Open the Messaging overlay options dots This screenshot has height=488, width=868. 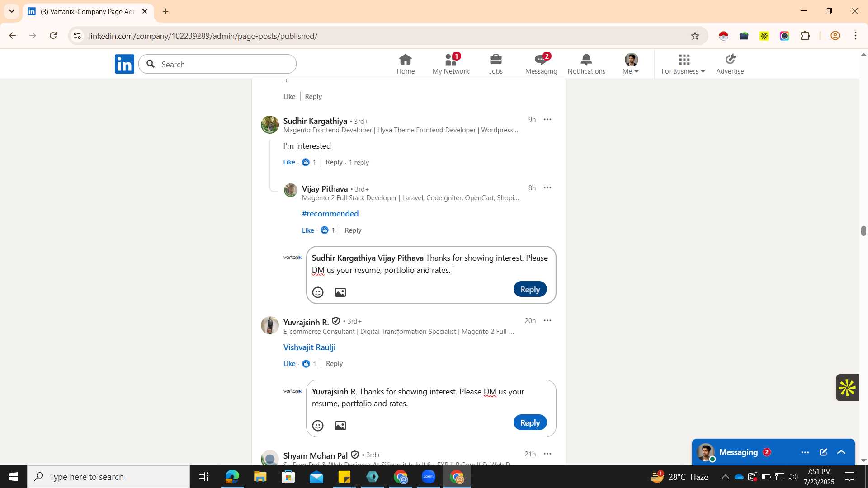(805, 452)
